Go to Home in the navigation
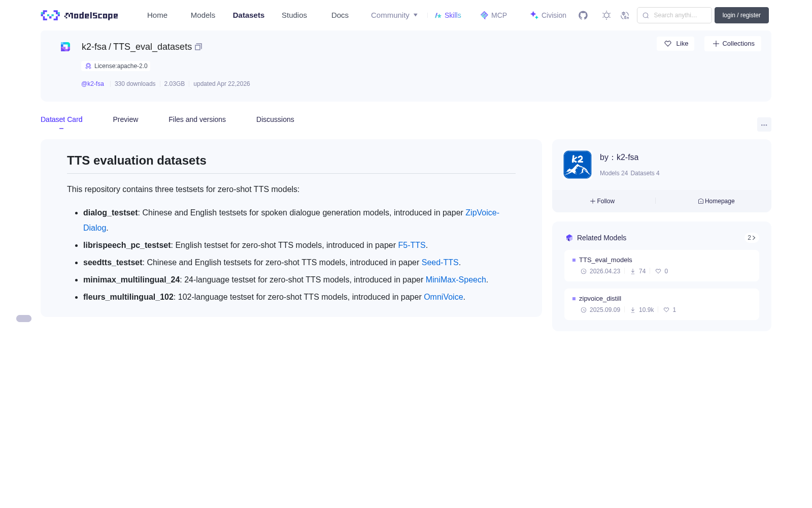 [157, 15]
